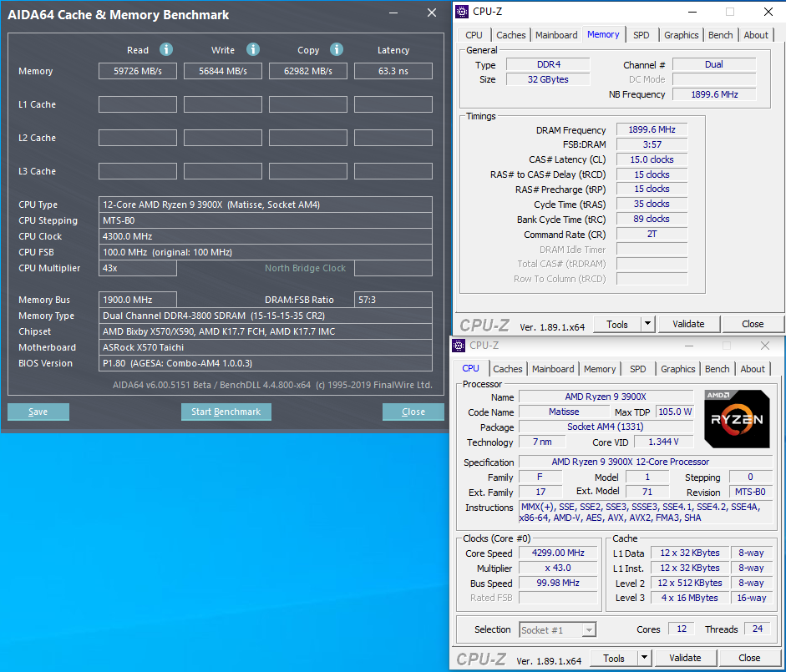The width and height of the screenshot is (786, 672).
Task: Minimize the AIDA64 benchmark window
Action: click(393, 13)
